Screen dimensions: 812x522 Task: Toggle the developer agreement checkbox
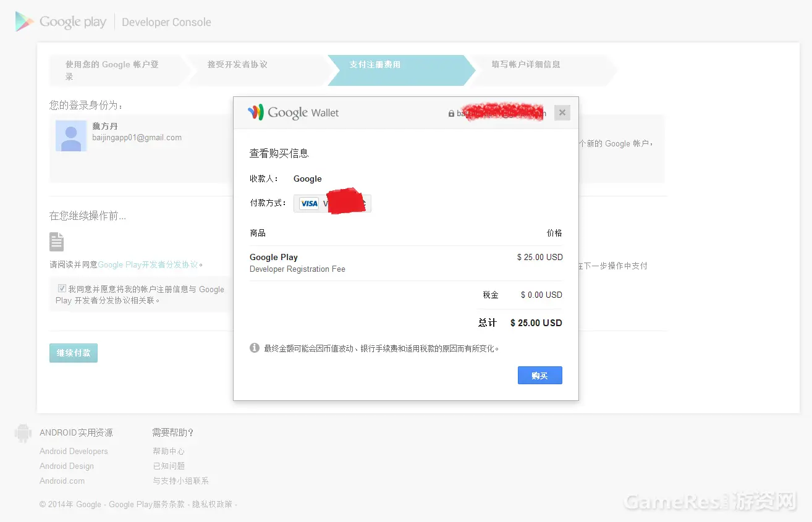tap(62, 288)
